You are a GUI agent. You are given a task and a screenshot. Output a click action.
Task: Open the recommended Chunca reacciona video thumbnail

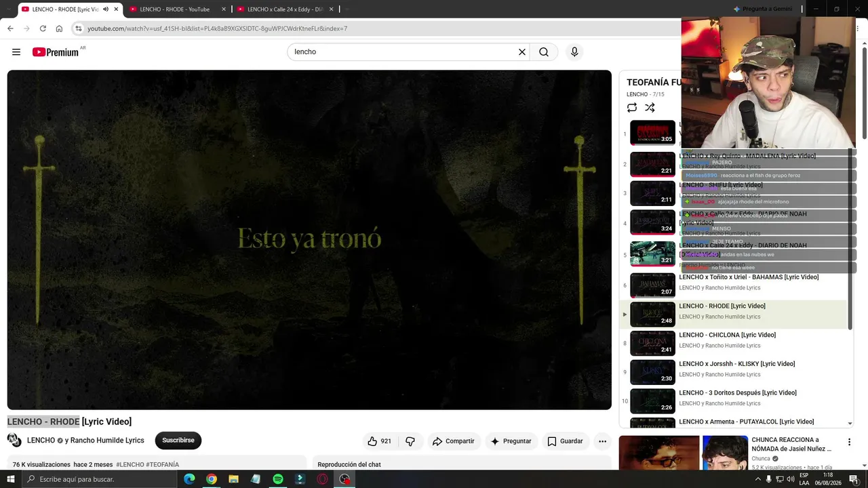pyautogui.click(x=683, y=453)
